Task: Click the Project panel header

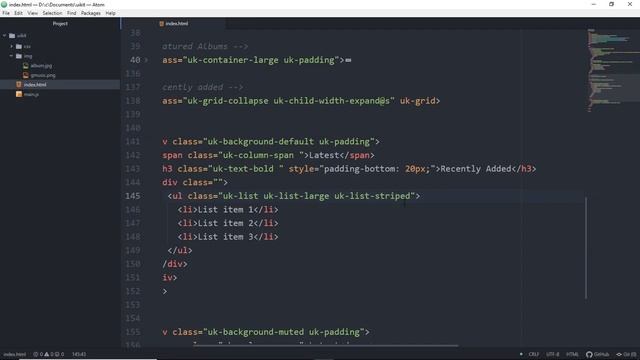Action: tap(60, 24)
